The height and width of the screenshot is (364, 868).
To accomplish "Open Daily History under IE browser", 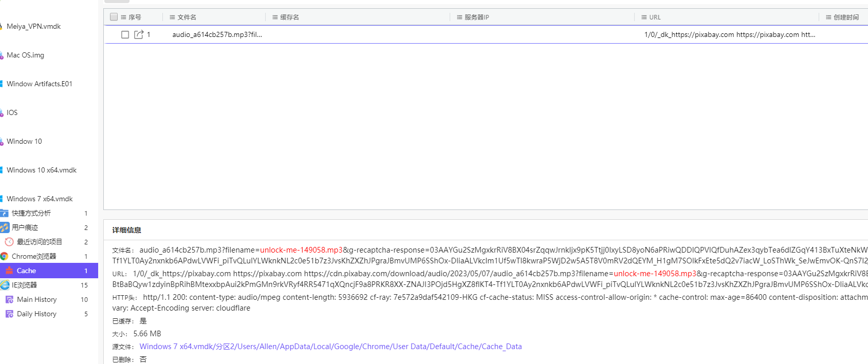I will tap(37, 314).
